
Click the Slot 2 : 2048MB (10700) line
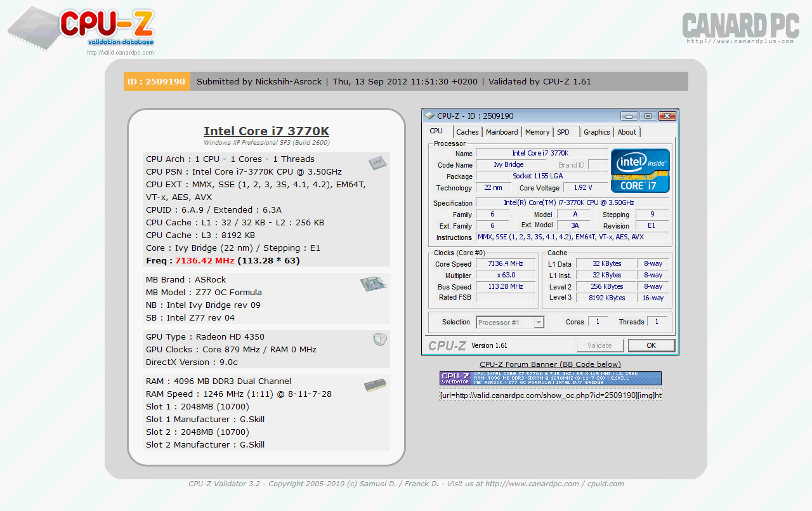coord(197,432)
